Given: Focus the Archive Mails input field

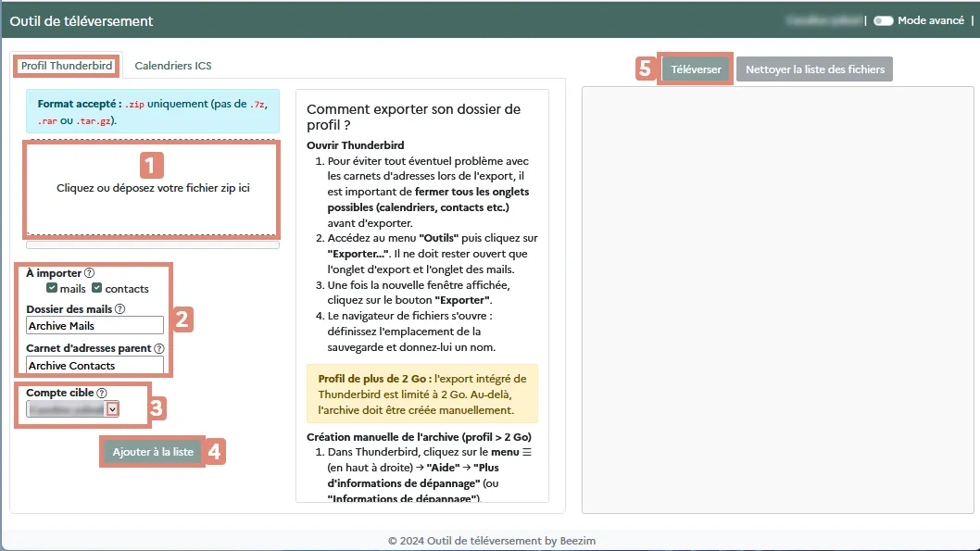Looking at the screenshot, I should pos(94,325).
